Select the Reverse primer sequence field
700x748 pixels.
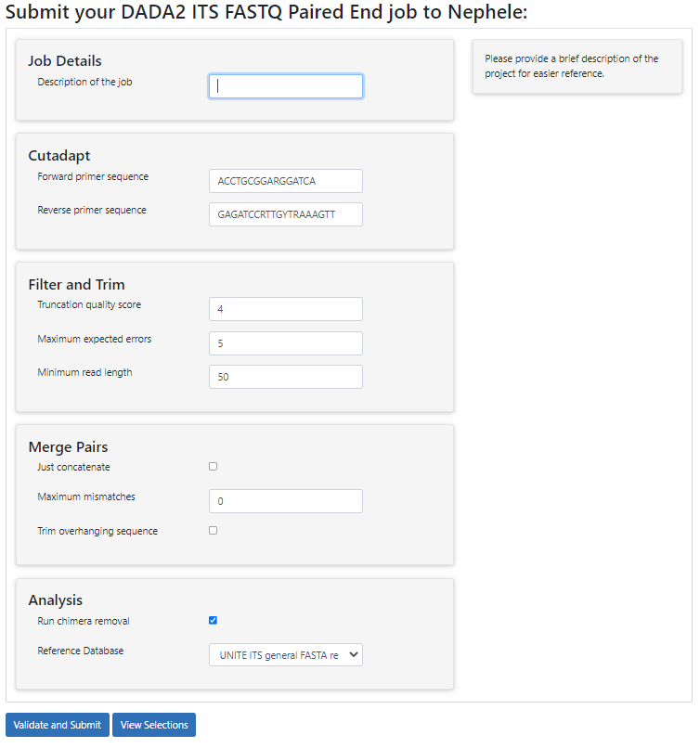(x=286, y=214)
